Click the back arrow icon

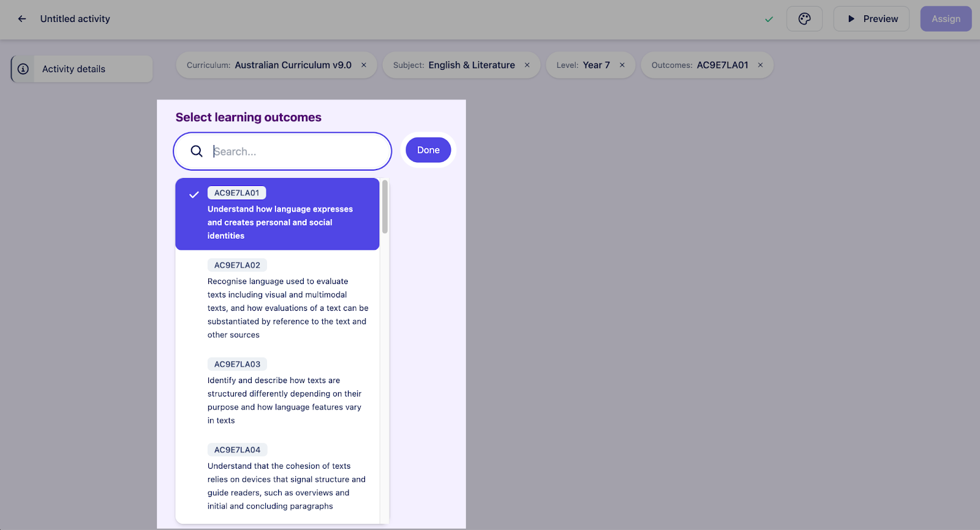[x=22, y=19]
